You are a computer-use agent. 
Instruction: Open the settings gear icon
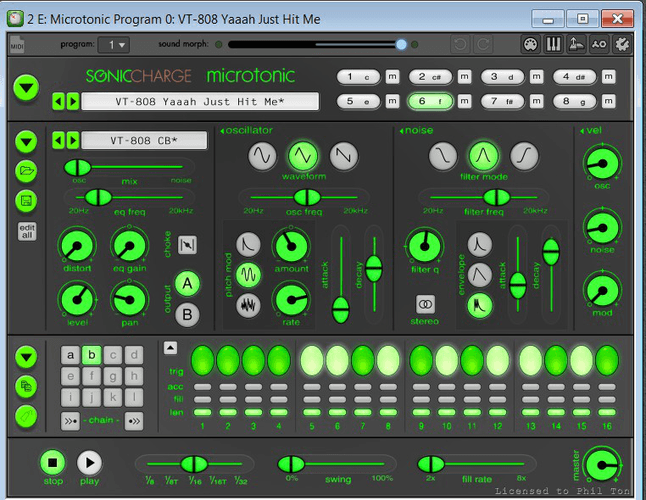tap(622, 44)
